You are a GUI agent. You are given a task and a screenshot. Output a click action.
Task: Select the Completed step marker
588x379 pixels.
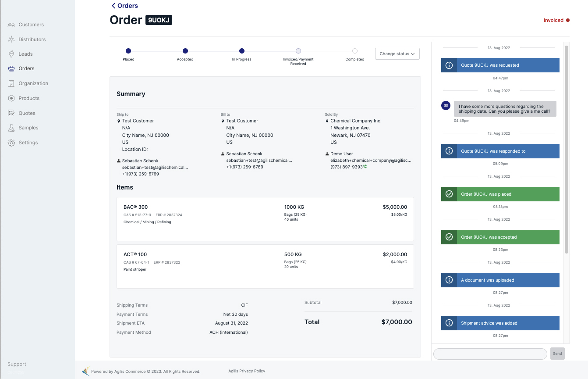click(354, 51)
